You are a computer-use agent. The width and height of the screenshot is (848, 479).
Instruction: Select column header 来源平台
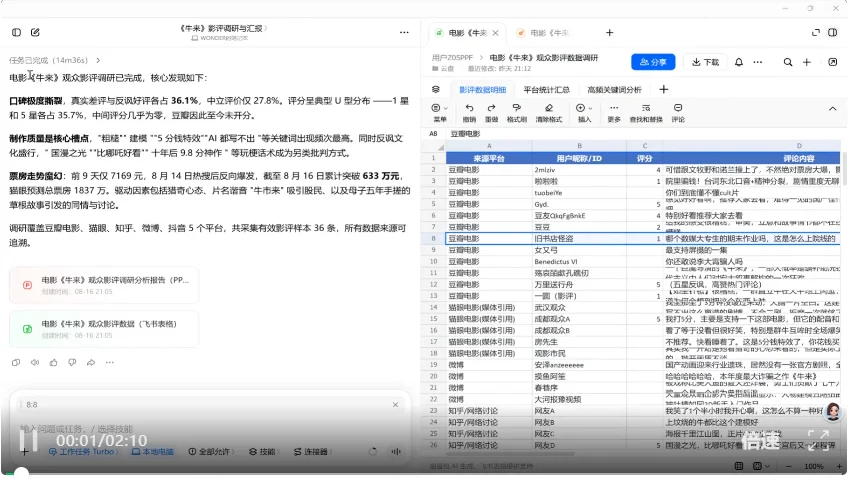488,158
